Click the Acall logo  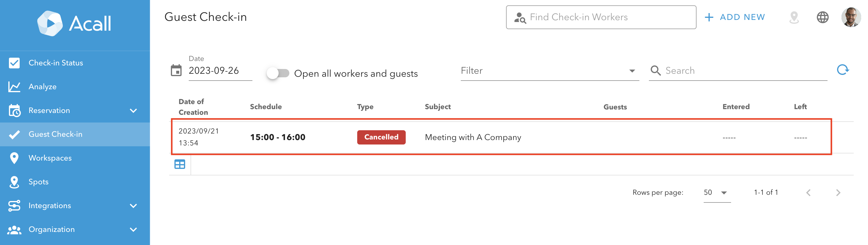pyautogui.click(x=74, y=23)
